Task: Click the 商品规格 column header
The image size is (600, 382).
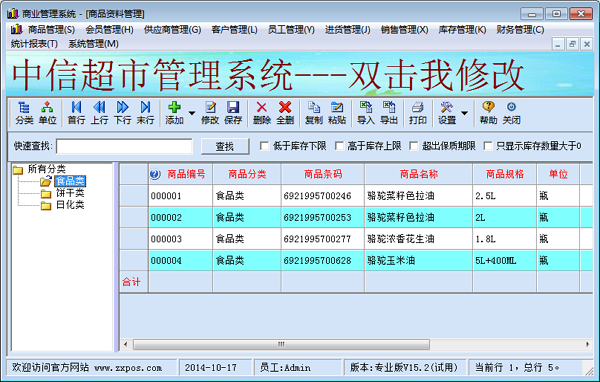Action: [505, 174]
